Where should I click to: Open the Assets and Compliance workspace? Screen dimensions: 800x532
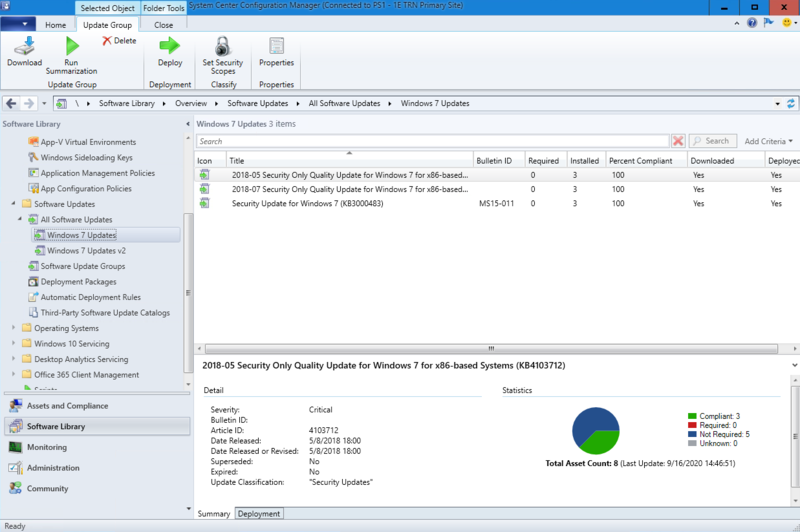point(67,406)
